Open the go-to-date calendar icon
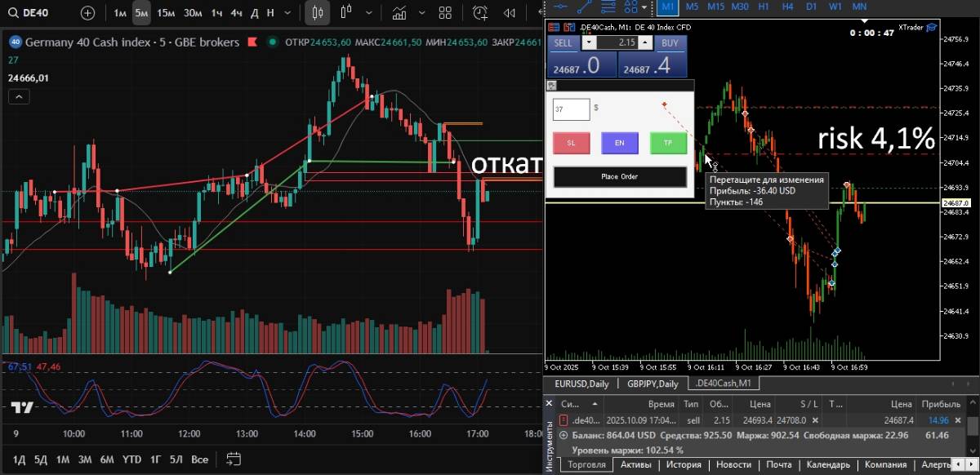The height and width of the screenshot is (475, 980). [x=234, y=459]
